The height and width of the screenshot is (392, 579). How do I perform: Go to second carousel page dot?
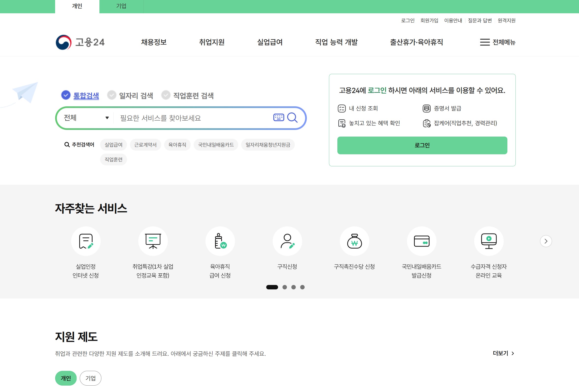(284, 287)
